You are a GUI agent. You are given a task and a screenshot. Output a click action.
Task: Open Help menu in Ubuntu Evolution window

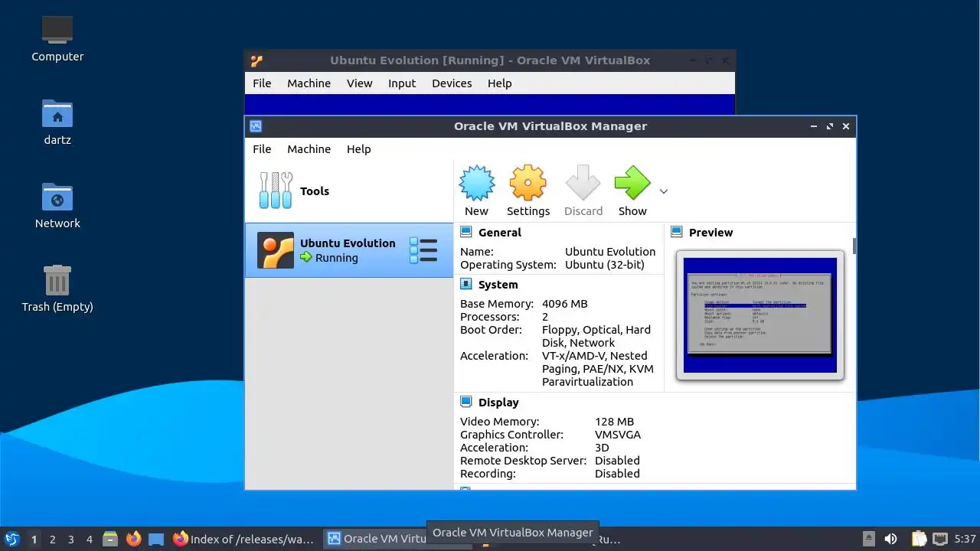499,83
